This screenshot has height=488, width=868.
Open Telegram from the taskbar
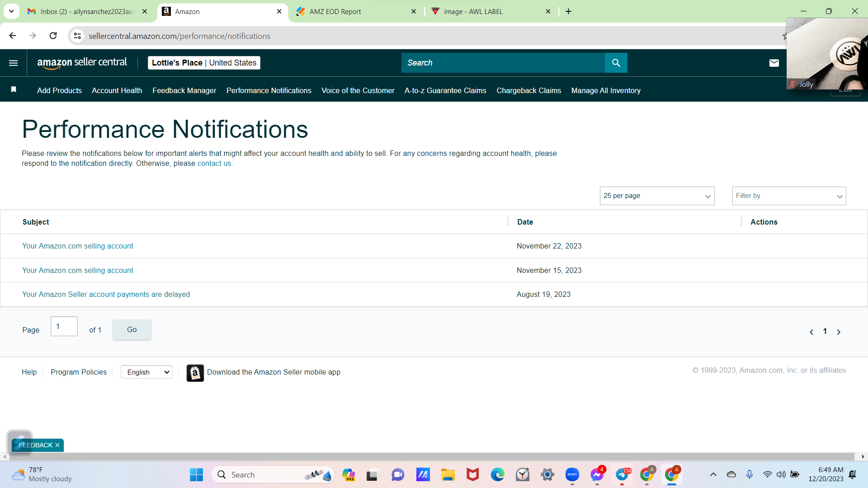622,475
